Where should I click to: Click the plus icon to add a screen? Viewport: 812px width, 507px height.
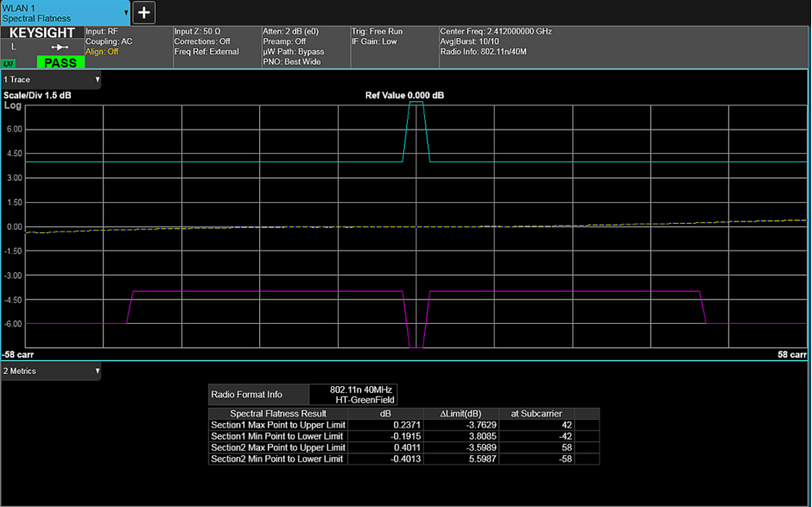coord(143,12)
